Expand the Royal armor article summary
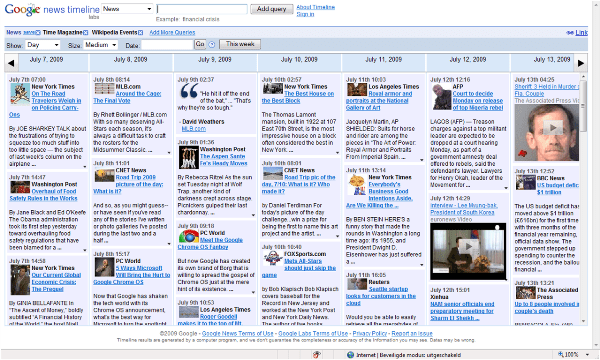This screenshot has width=600, height=360. pos(421,160)
